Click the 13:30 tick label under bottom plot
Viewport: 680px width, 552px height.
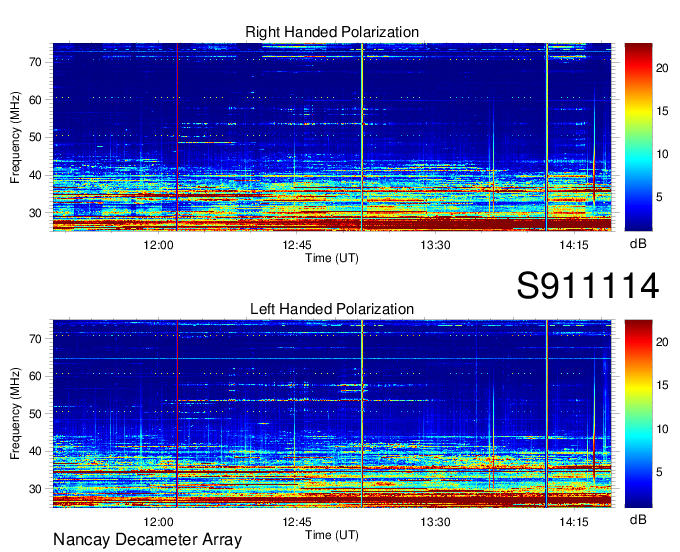[435, 522]
